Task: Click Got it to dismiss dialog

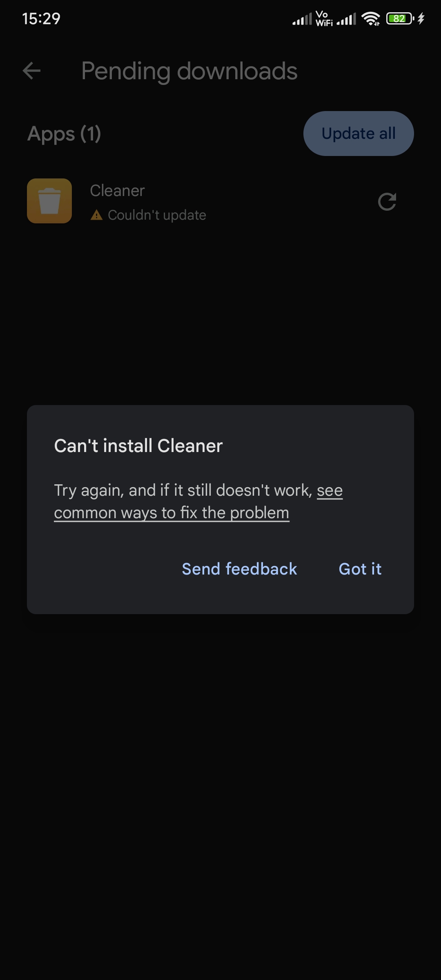Action: click(x=360, y=569)
